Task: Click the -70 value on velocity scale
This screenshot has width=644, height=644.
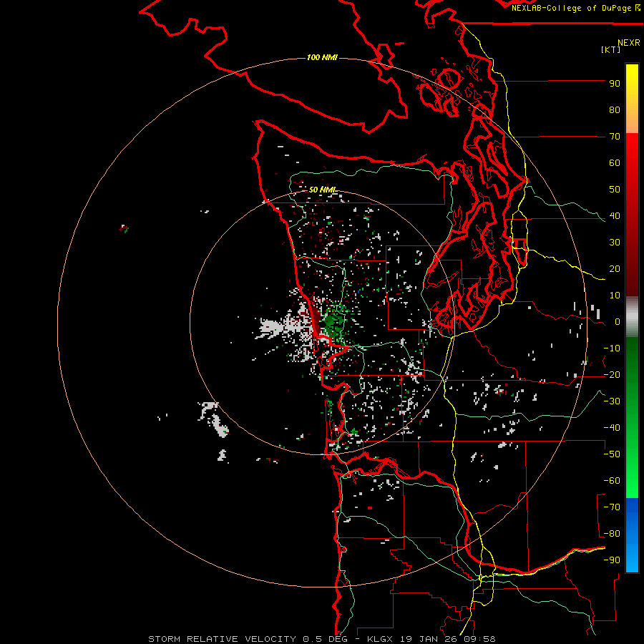Action: [612, 507]
